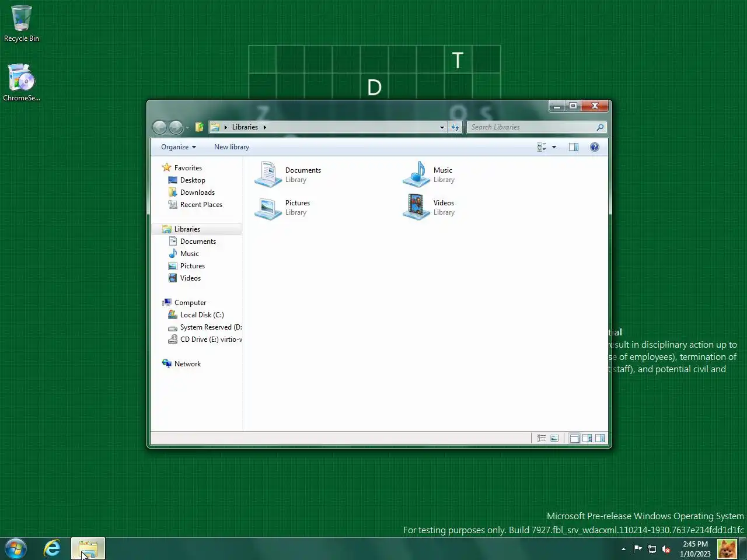Open Help with the blue question mark

click(595, 147)
